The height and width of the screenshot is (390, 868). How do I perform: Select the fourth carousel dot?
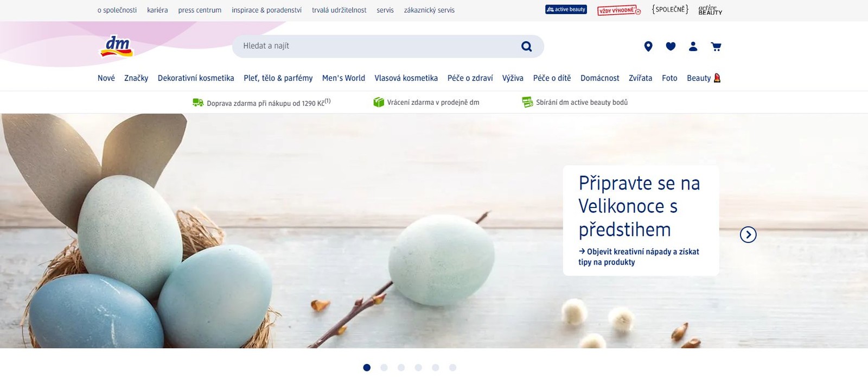[x=418, y=368]
